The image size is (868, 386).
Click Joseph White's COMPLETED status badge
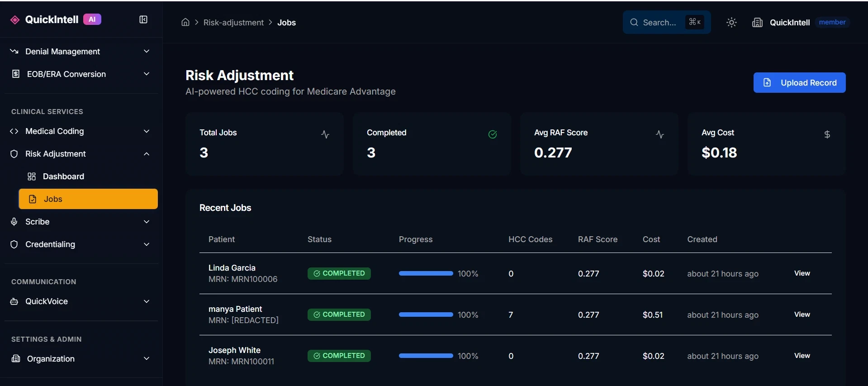pos(339,356)
